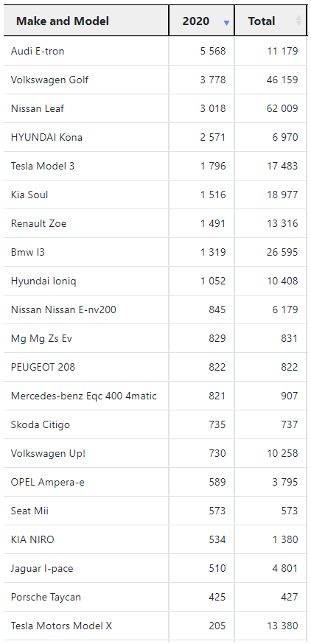
Task: Sort table by Make and Model header
Action: click(86, 21)
